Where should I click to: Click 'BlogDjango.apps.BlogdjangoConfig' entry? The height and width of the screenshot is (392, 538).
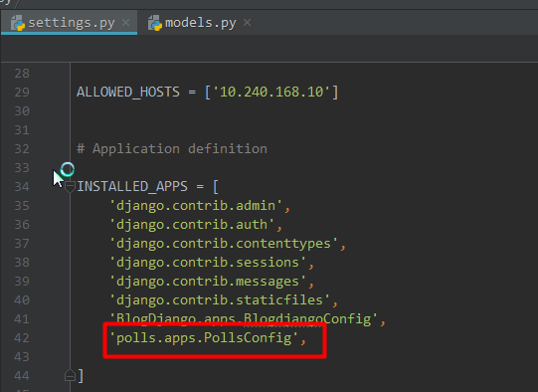click(x=244, y=319)
